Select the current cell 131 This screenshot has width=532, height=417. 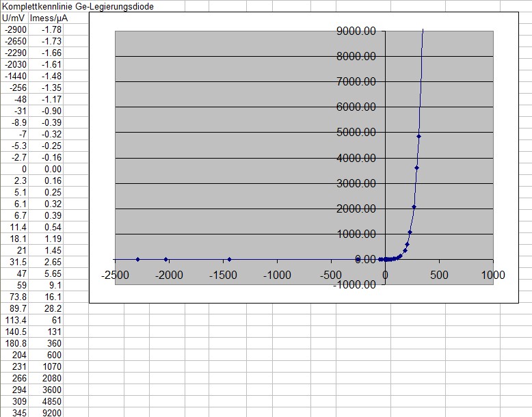click(x=46, y=332)
